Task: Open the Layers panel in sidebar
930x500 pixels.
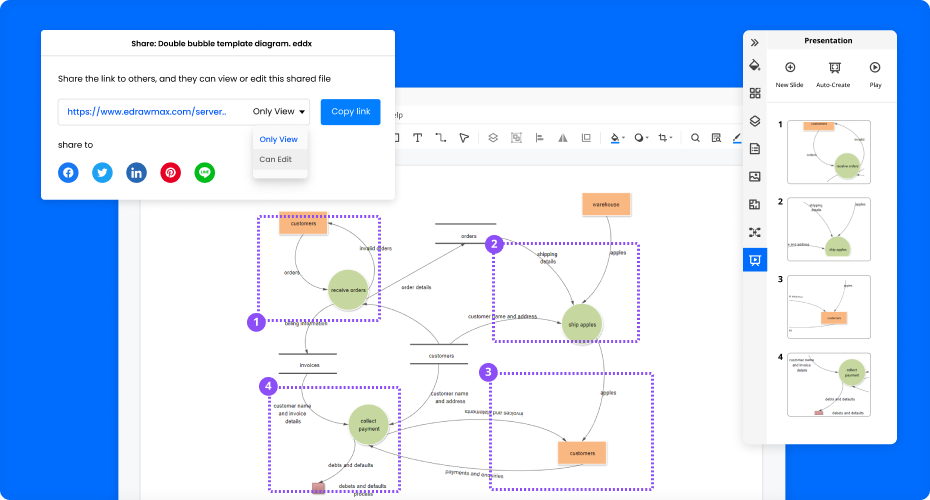Action: coord(755,121)
